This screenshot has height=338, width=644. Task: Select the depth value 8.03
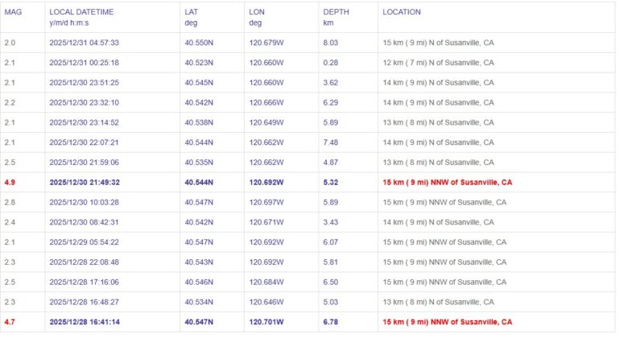point(332,42)
